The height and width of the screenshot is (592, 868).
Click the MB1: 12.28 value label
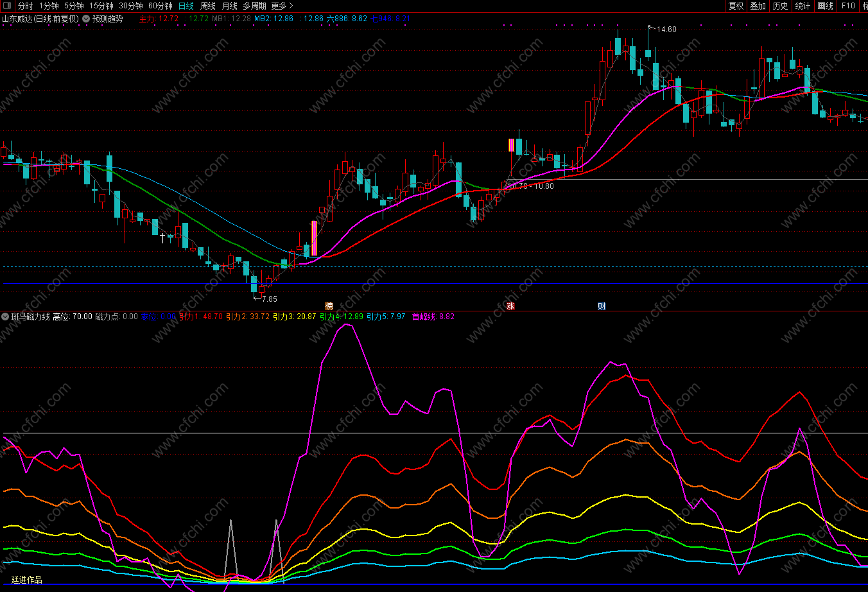pos(231,19)
